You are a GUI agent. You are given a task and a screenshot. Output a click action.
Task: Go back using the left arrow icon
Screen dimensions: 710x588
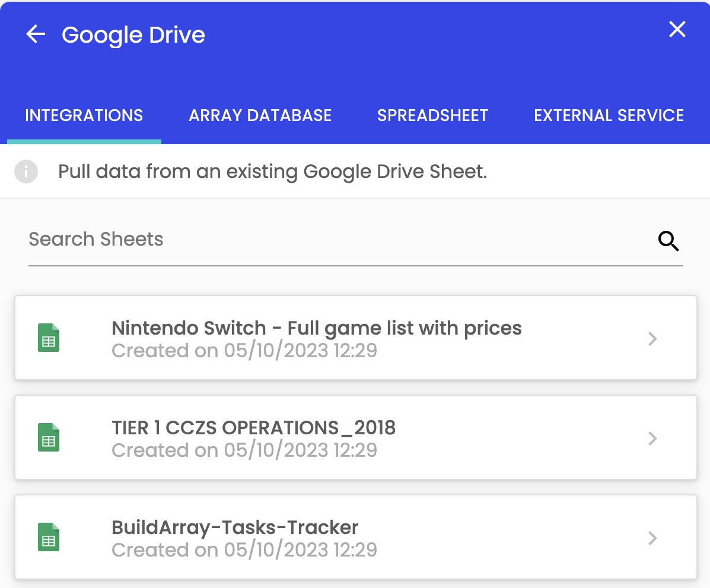pos(36,34)
